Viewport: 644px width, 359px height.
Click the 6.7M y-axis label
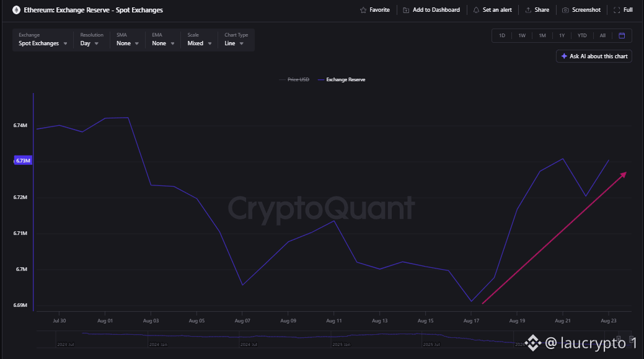(x=21, y=269)
